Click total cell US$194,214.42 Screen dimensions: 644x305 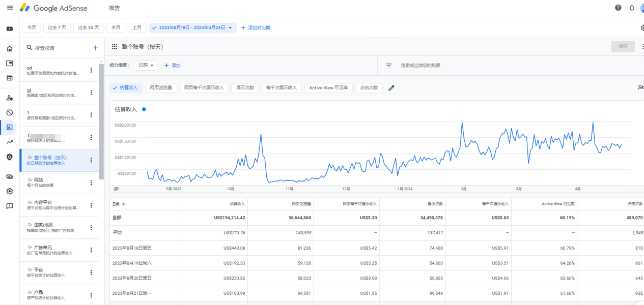(x=230, y=218)
